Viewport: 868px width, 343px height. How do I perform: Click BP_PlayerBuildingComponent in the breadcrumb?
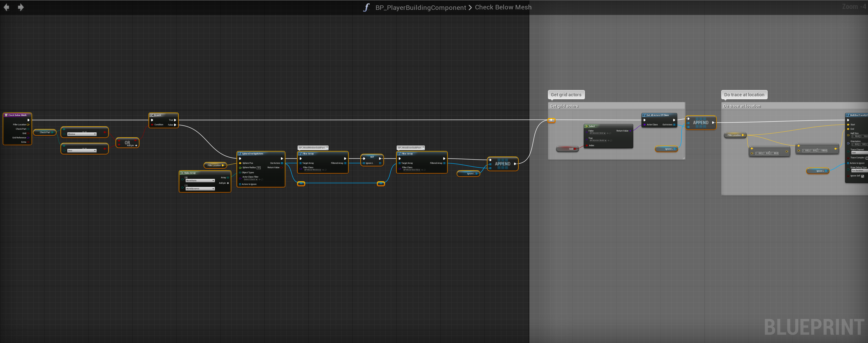pos(420,7)
